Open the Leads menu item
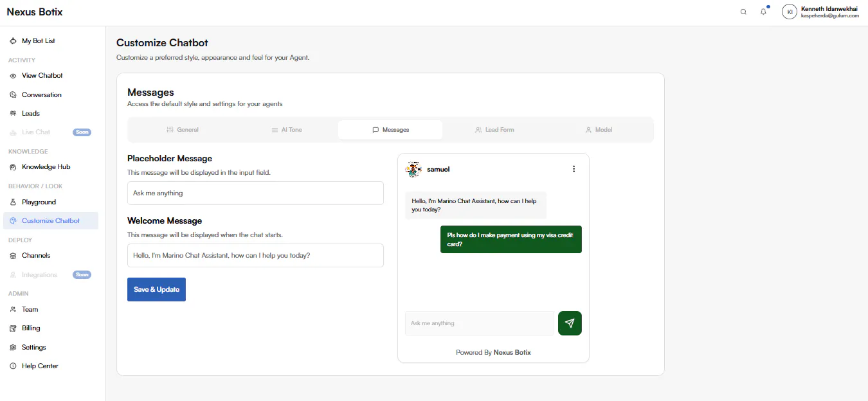Screen dimensions: 868x401 (x=51, y=114)
